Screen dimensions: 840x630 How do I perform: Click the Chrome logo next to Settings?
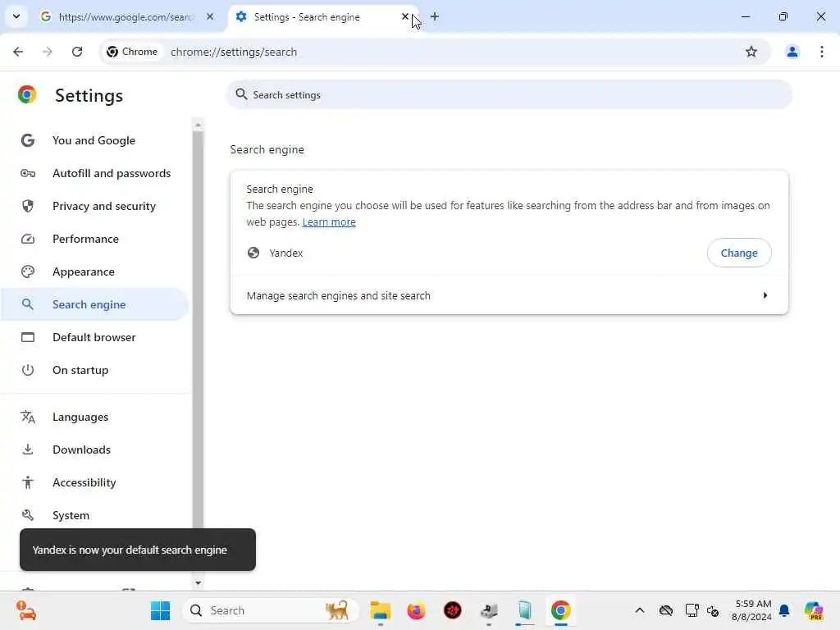click(27, 95)
